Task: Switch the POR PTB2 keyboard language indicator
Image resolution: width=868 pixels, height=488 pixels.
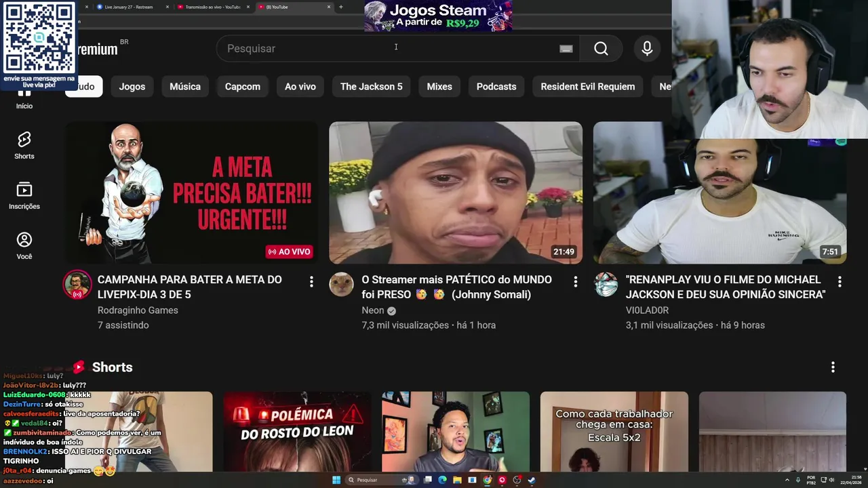Action: click(x=811, y=480)
